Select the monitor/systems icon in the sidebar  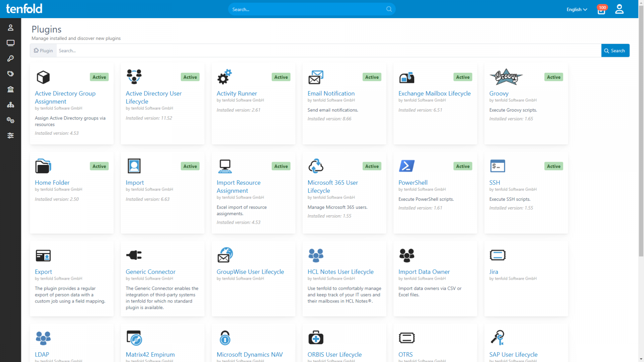[x=10, y=43]
